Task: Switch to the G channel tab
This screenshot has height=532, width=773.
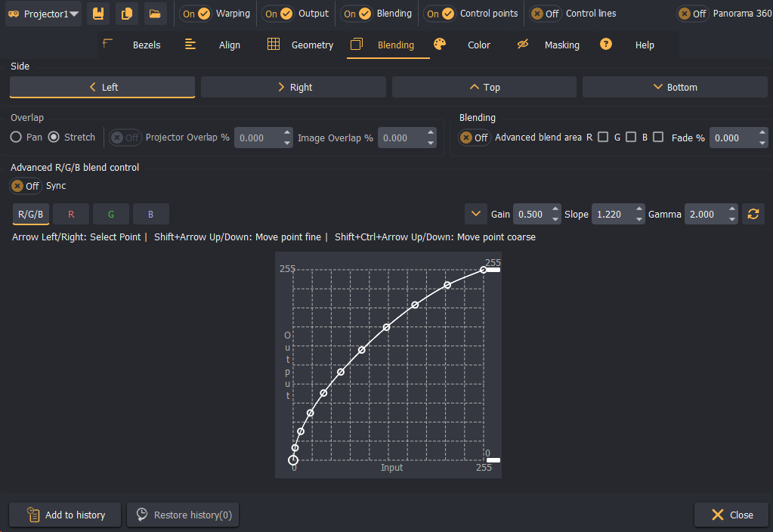Action: 111,214
